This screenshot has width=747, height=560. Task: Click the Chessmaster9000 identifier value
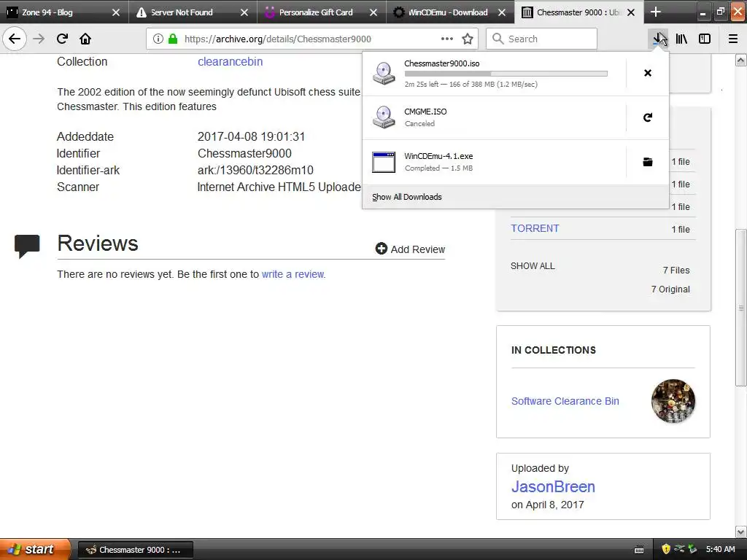pos(244,153)
